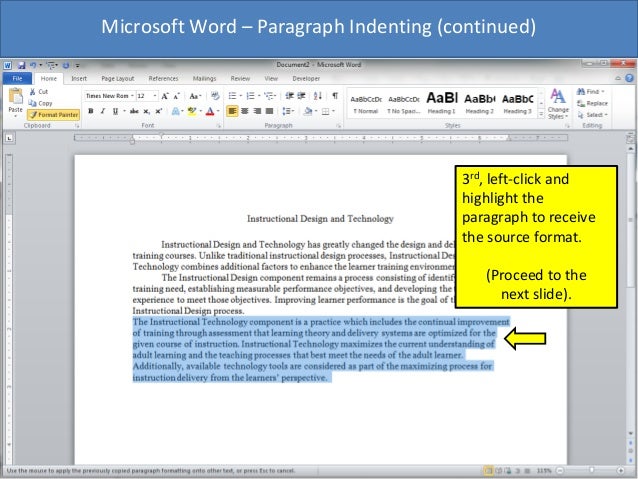Toggle Center alignment
This screenshot has width=638, height=479.
(x=245, y=111)
